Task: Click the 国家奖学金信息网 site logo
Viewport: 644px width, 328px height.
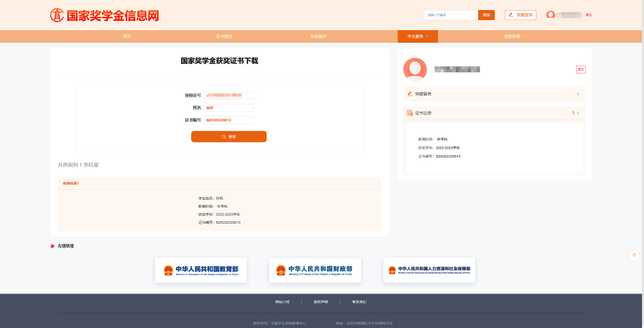Action: tap(104, 15)
